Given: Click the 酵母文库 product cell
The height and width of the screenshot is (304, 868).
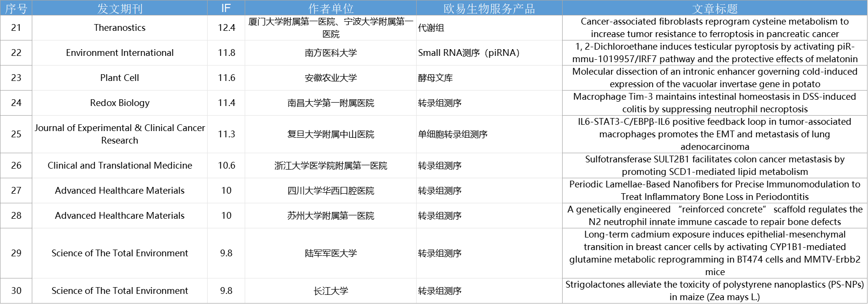Looking at the screenshot, I should click(489, 78).
